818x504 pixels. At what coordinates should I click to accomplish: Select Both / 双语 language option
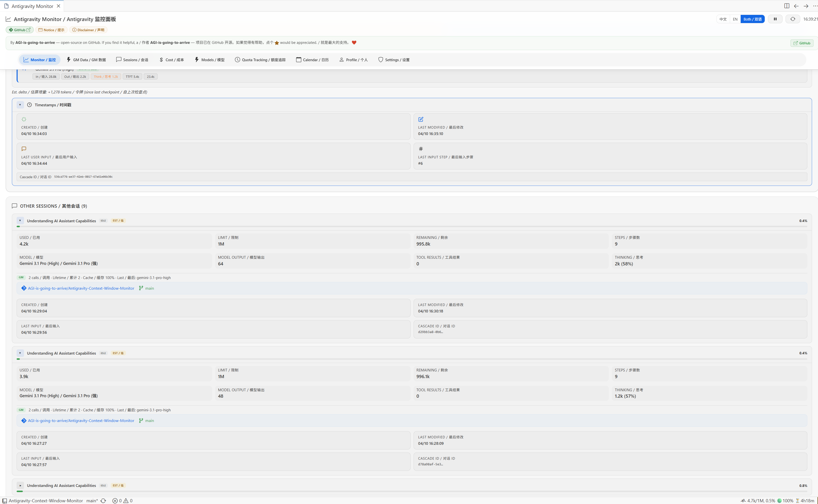click(752, 19)
